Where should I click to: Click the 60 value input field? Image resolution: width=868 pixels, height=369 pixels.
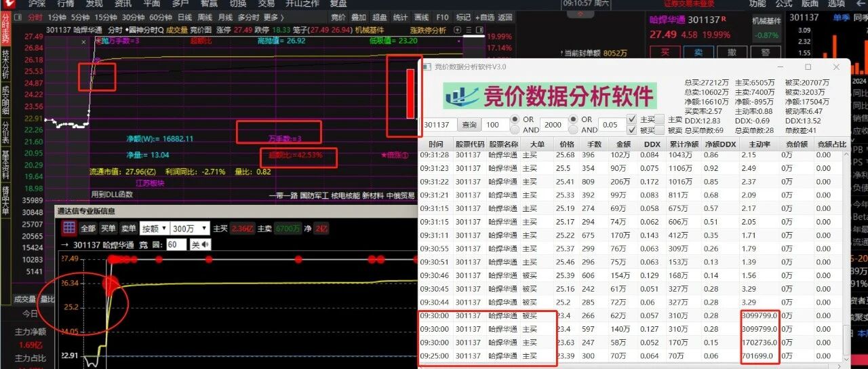pyautogui.click(x=176, y=244)
